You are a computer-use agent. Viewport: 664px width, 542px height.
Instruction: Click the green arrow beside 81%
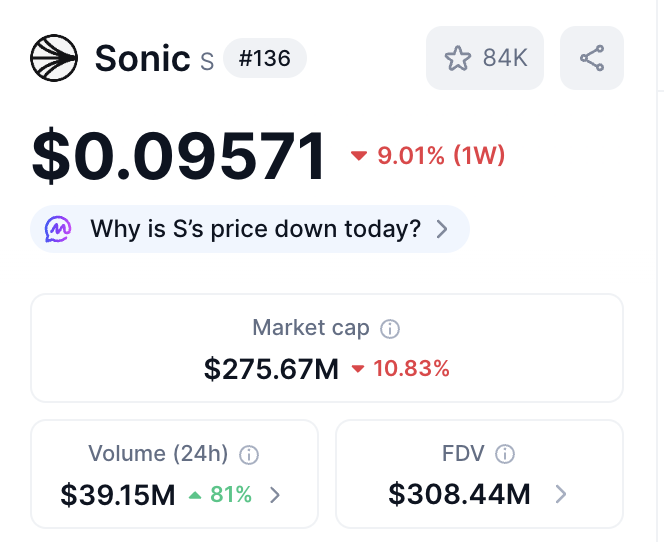(194, 494)
